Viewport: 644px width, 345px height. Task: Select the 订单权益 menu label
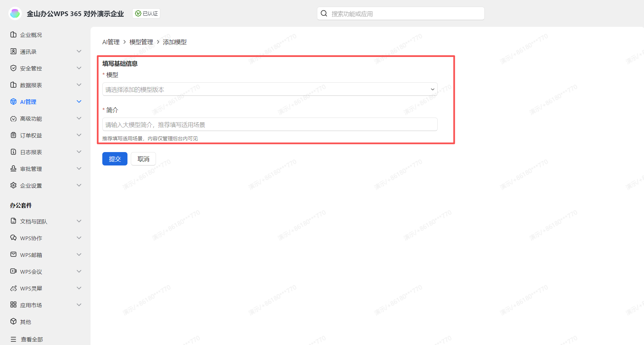point(31,135)
